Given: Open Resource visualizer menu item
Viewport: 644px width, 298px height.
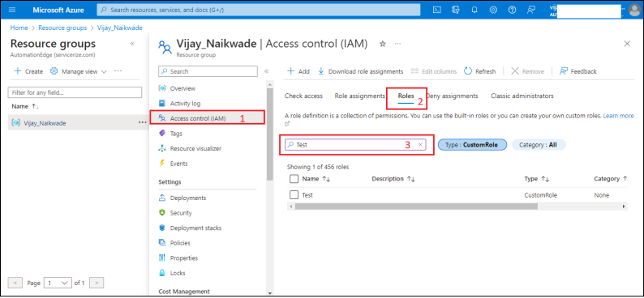Looking at the screenshot, I should tap(195, 148).
